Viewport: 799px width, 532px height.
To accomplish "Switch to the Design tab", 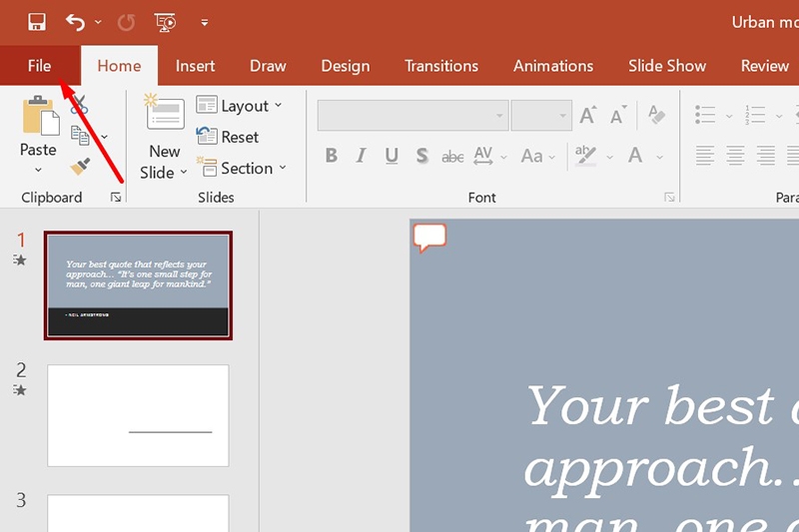I will coord(346,66).
